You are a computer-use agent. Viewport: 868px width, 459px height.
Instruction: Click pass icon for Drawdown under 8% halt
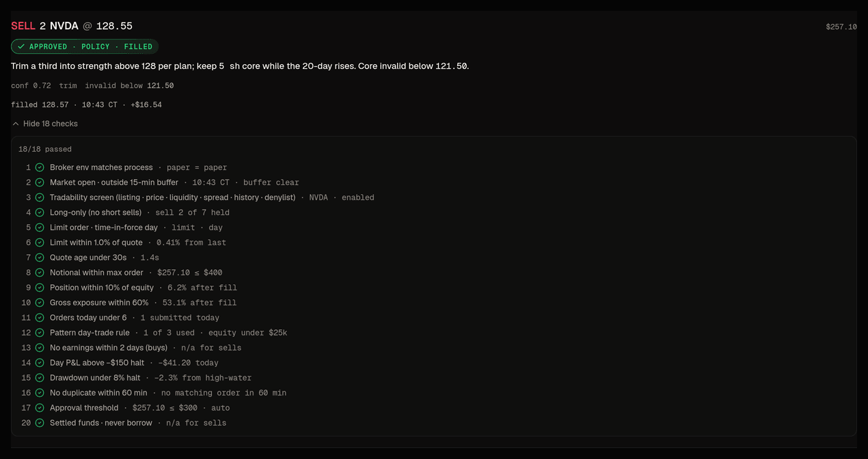[x=40, y=378]
